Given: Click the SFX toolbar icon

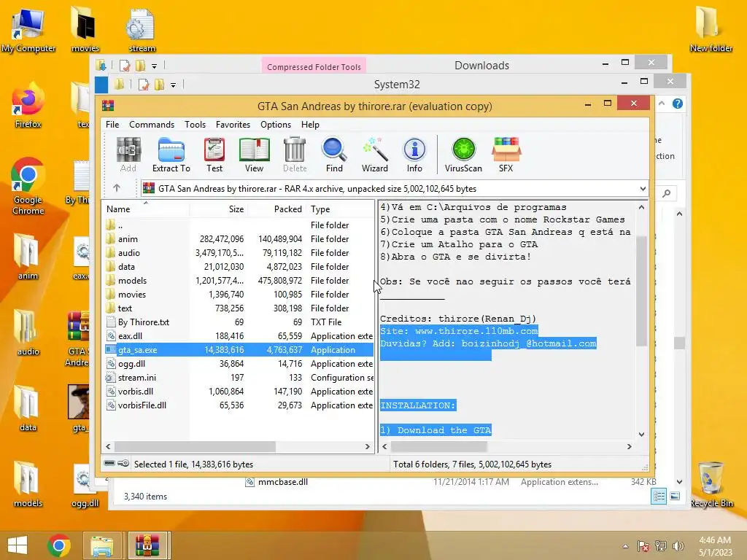Looking at the screenshot, I should (x=506, y=155).
